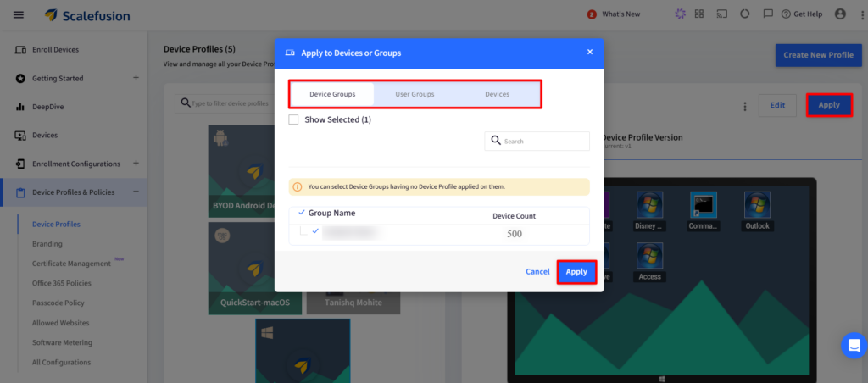868x383 pixels.
Task: Click the Getting Started star icon
Action: tap(20, 79)
